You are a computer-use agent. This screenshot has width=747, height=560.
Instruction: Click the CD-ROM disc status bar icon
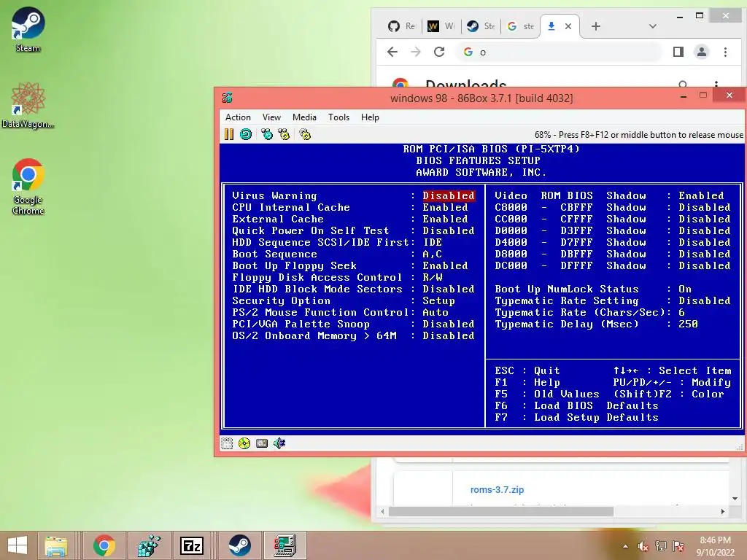click(x=244, y=443)
